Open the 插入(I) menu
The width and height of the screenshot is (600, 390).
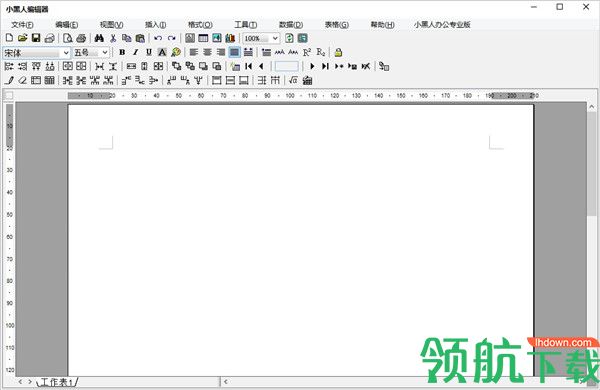pyautogui.click(x=155, y=25)
